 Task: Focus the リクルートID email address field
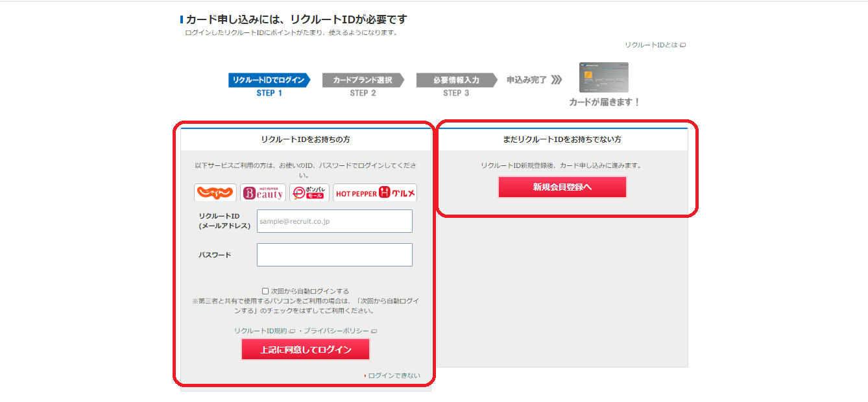335,221
